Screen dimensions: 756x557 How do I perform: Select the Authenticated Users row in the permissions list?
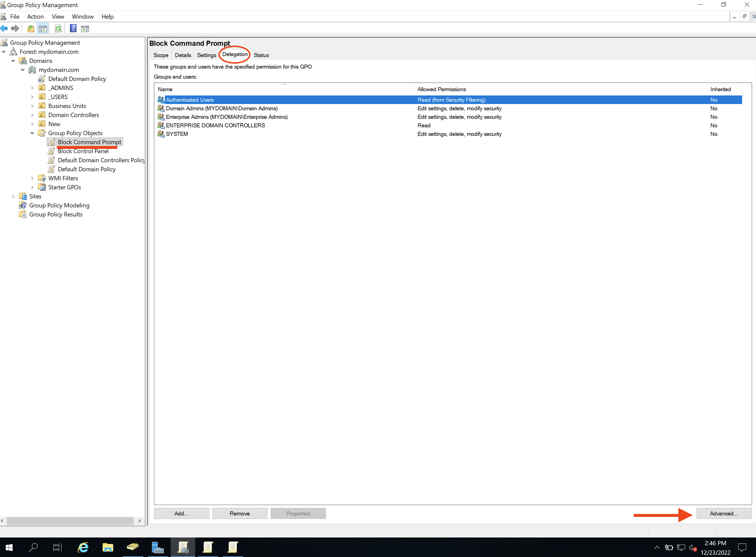click(190, 100)
